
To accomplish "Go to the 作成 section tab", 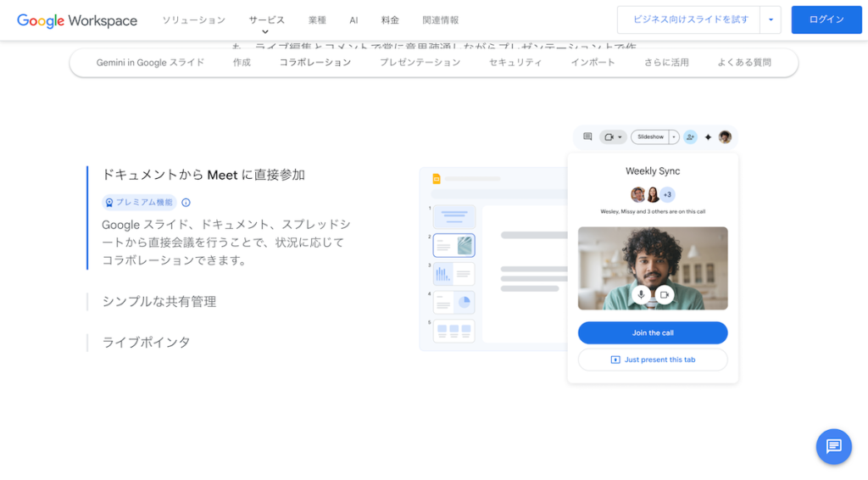I will point(242,63).
